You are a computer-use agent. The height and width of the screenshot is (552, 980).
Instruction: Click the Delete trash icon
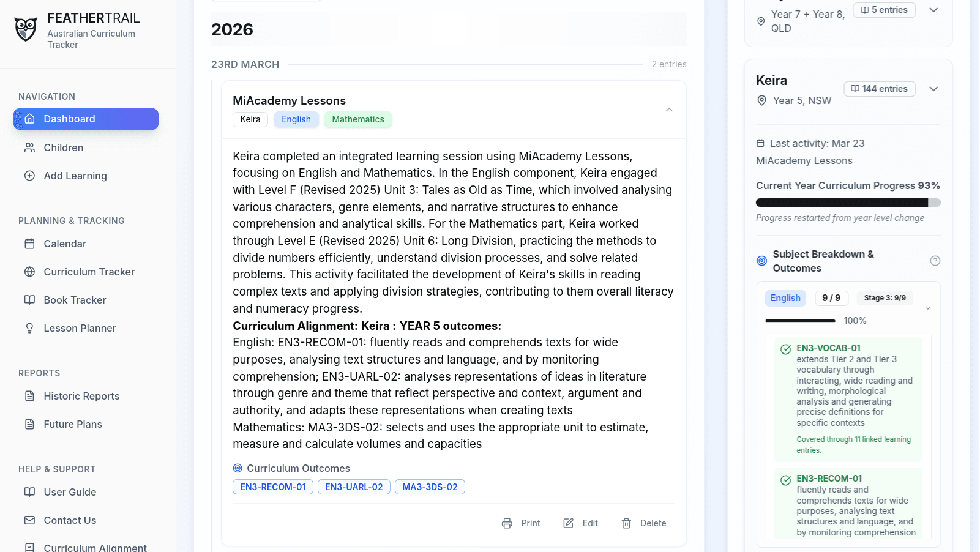626,523
